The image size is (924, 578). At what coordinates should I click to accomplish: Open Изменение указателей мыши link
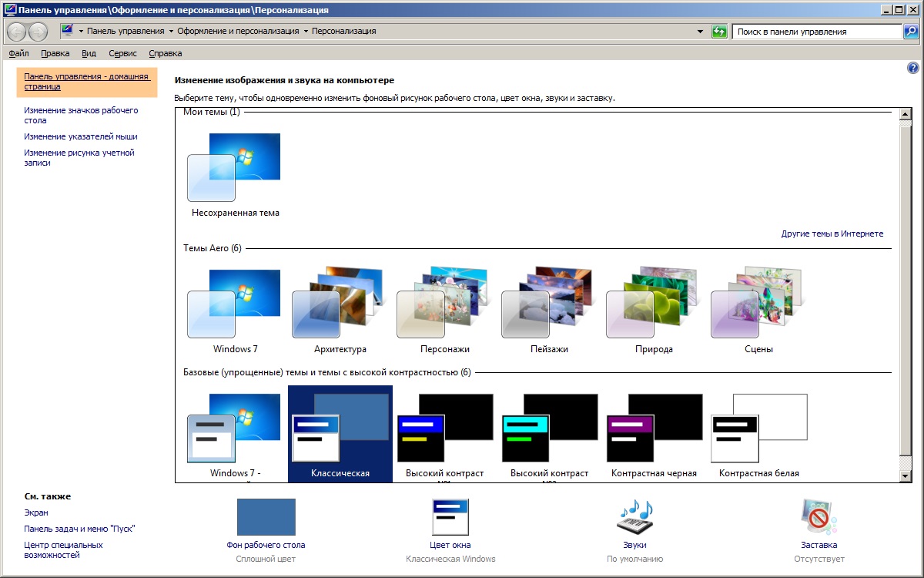pos(81,136)
